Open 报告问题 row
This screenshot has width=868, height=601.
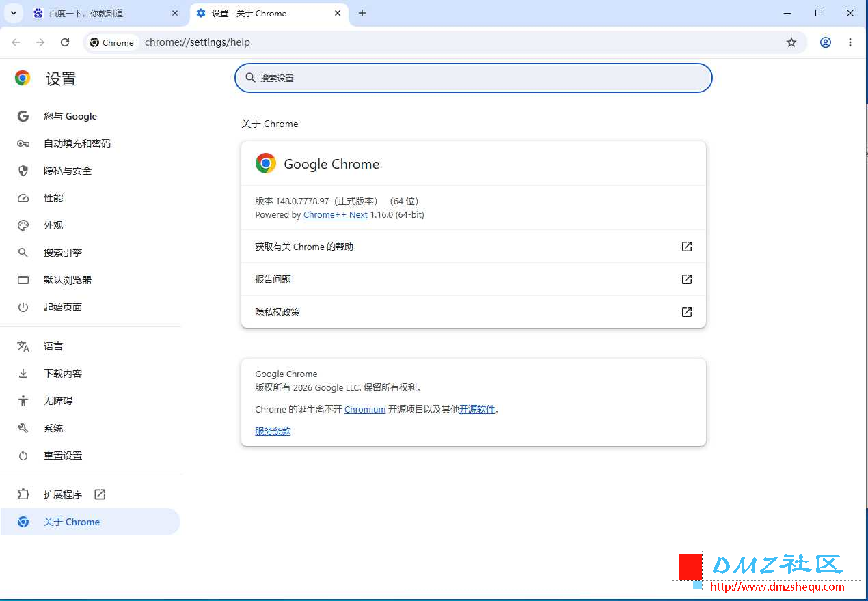[x=474, y=279]
